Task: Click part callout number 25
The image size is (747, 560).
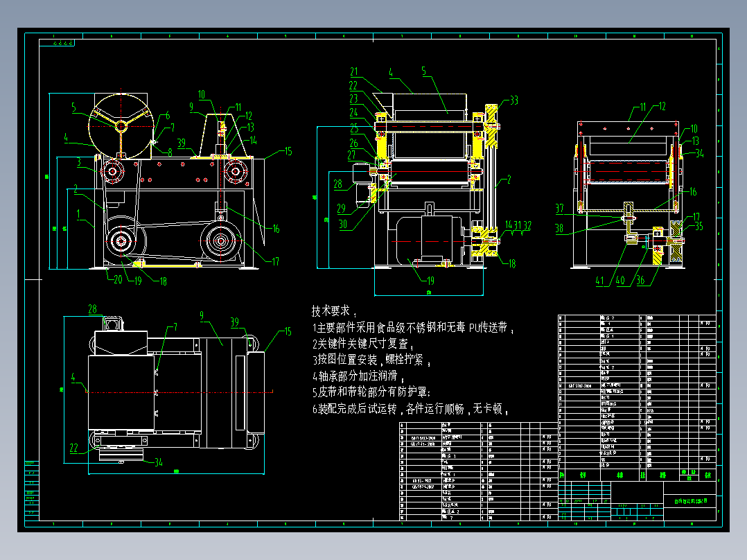Action: point(354,128)
